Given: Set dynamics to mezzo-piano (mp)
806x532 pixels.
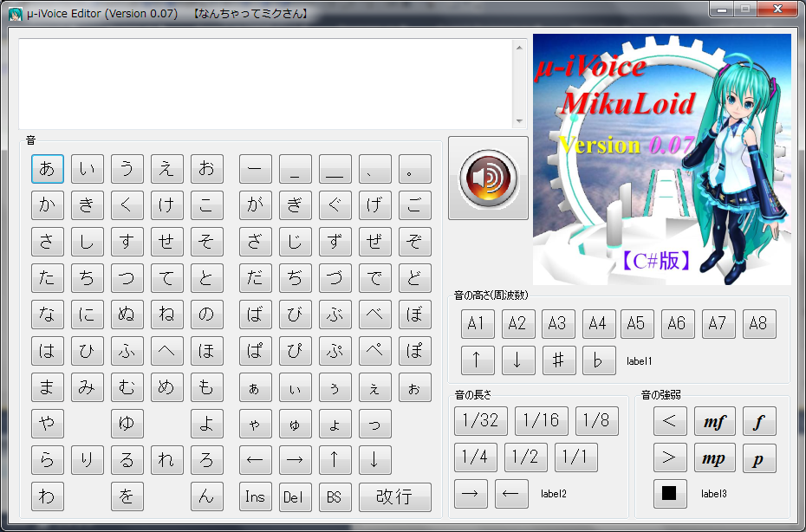Looking at the screenshot, I should (x=714, y=457).
